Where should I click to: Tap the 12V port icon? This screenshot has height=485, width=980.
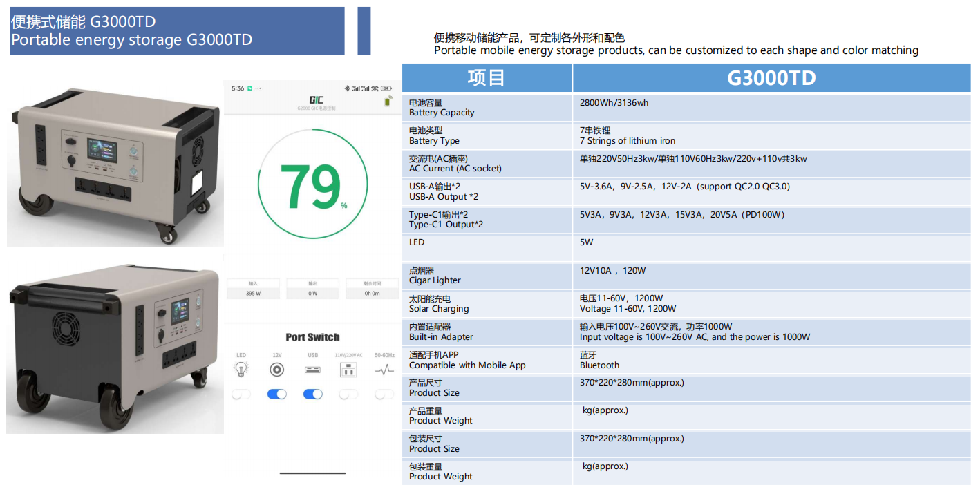point(276,370)
